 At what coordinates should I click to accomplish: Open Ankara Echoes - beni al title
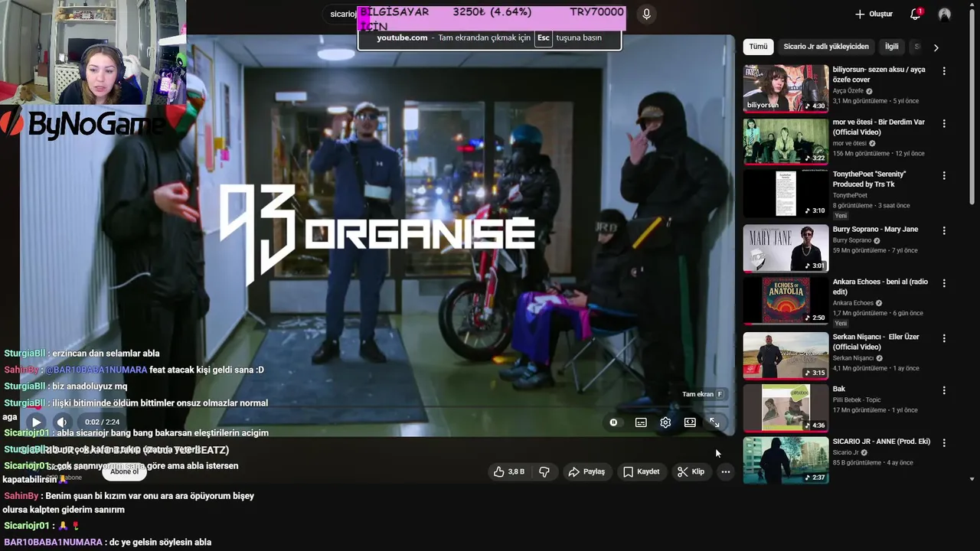[x=880, y=286]
